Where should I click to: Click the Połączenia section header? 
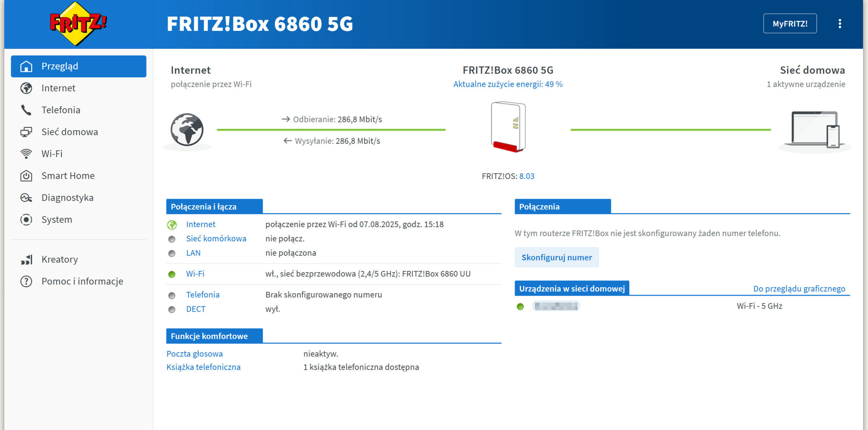(x=563, y=207)
